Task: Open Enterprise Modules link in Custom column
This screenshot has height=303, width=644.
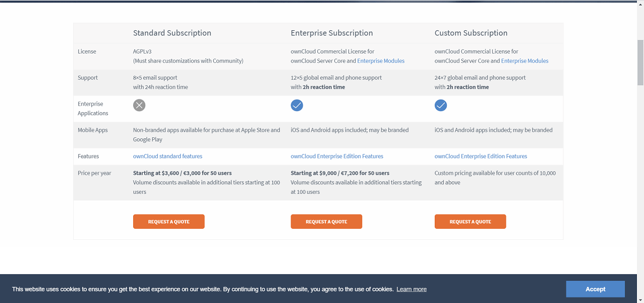Action: 524,61
